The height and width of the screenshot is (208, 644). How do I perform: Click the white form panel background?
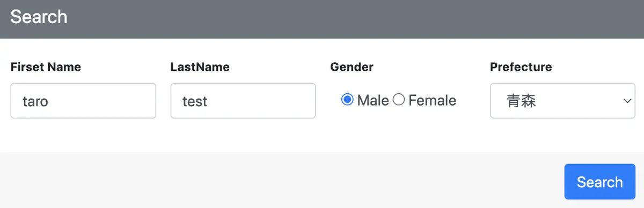[322, 137]
